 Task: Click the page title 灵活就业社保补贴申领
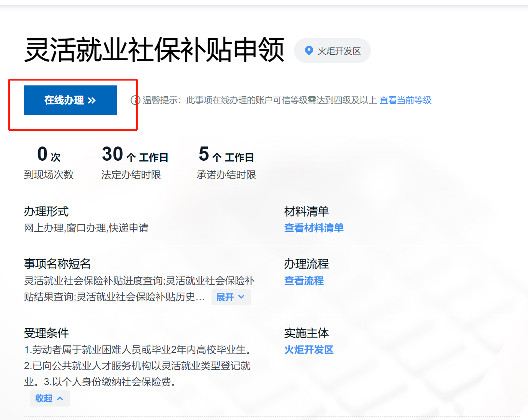tap(154, 49)
